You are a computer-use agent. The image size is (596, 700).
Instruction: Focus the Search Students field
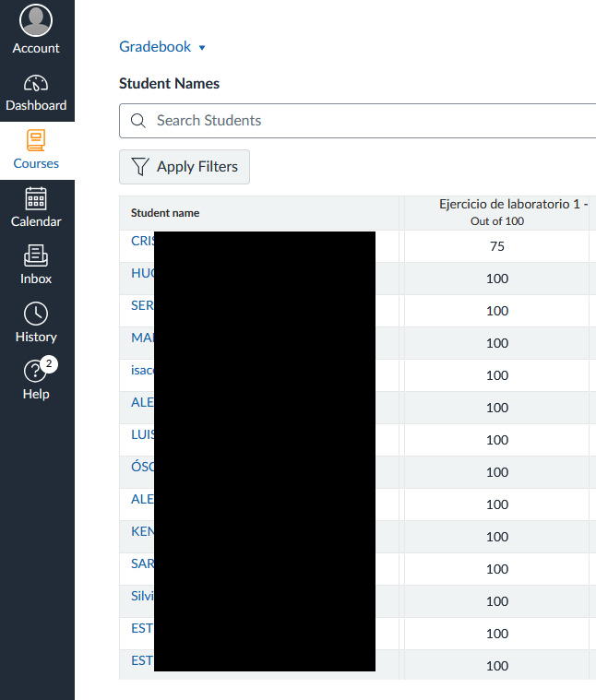click(x=369, y=121)
